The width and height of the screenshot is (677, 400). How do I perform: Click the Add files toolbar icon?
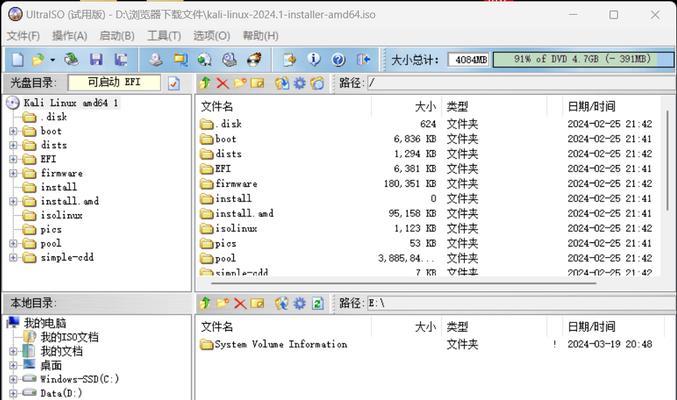click(290, 59)
